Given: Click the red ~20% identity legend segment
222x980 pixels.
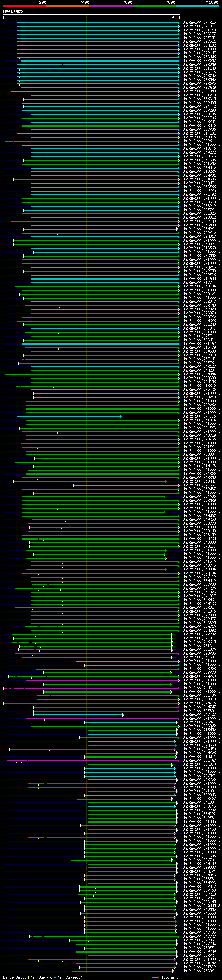Looking at the screenshot, I should coord(25,6).
